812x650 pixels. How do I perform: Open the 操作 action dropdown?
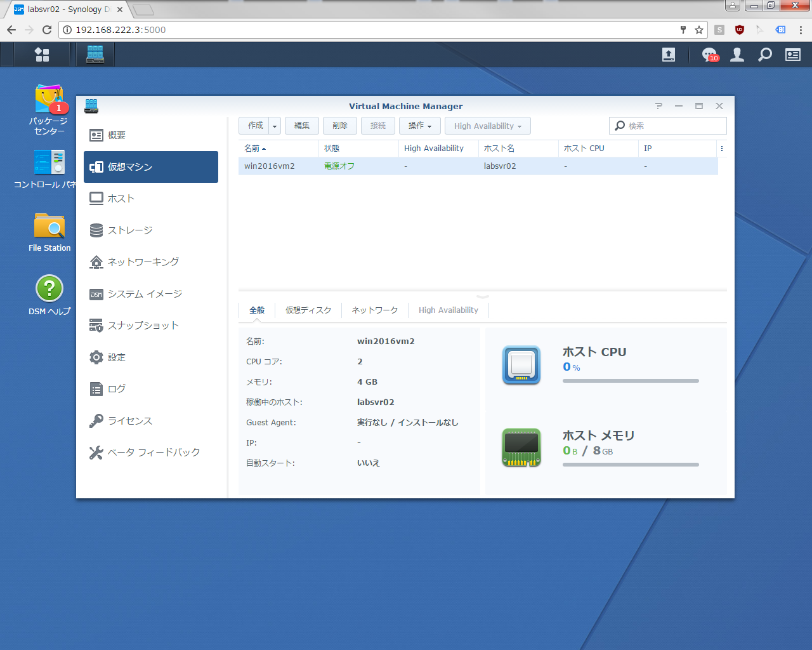420,126
